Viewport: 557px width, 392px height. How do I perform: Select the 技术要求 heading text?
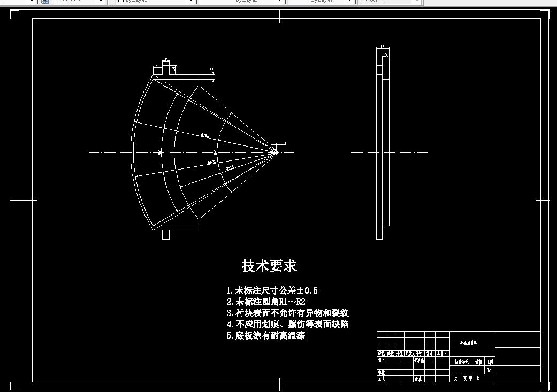[269, 266]
